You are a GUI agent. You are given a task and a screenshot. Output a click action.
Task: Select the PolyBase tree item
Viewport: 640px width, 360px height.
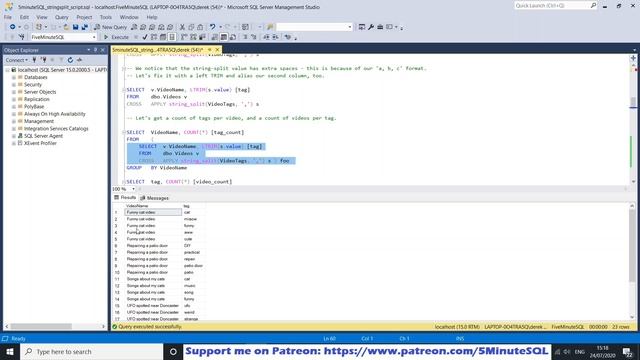pos(34,107)
